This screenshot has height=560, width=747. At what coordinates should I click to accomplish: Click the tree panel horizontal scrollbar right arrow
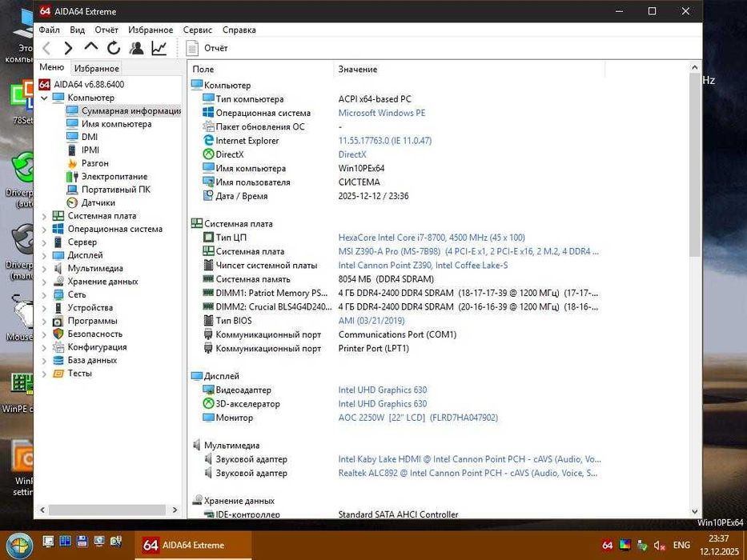pyautogui.click(x=175, y=510)
